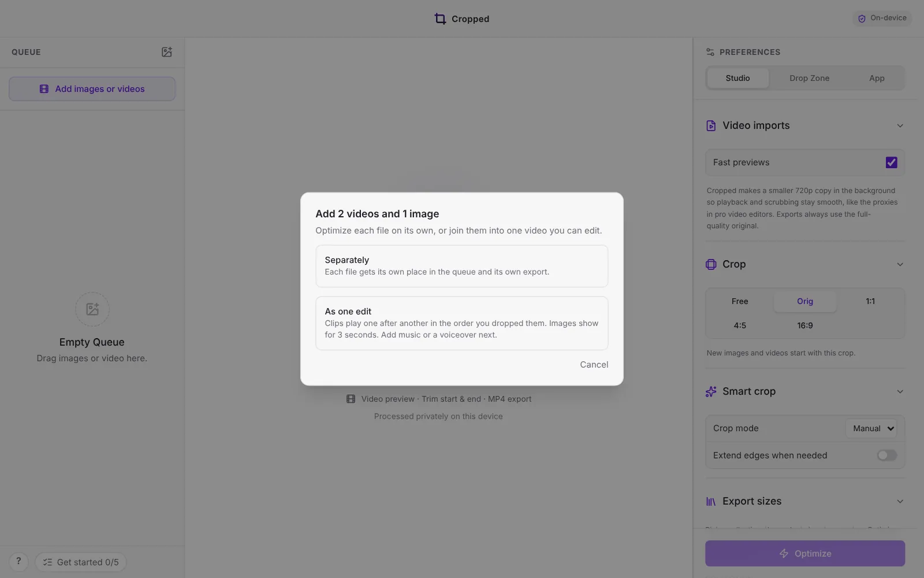
Task: Click the Crop section icon
Action: (x=711, y=264)
